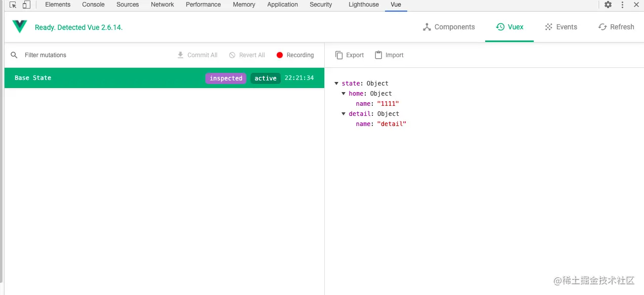
Task: Switch to the Vuex tab
Action: pyautogui.click(x=509, y=27)
